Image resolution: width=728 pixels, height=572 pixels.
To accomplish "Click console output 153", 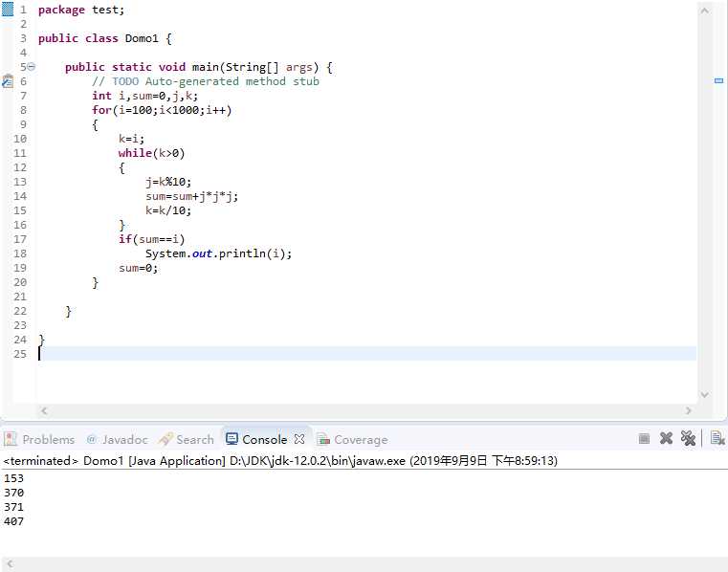I will pos(13,478).
